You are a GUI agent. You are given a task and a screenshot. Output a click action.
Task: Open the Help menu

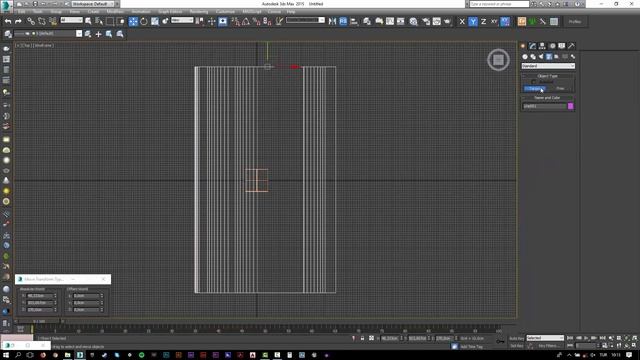(x=291, y=12)
